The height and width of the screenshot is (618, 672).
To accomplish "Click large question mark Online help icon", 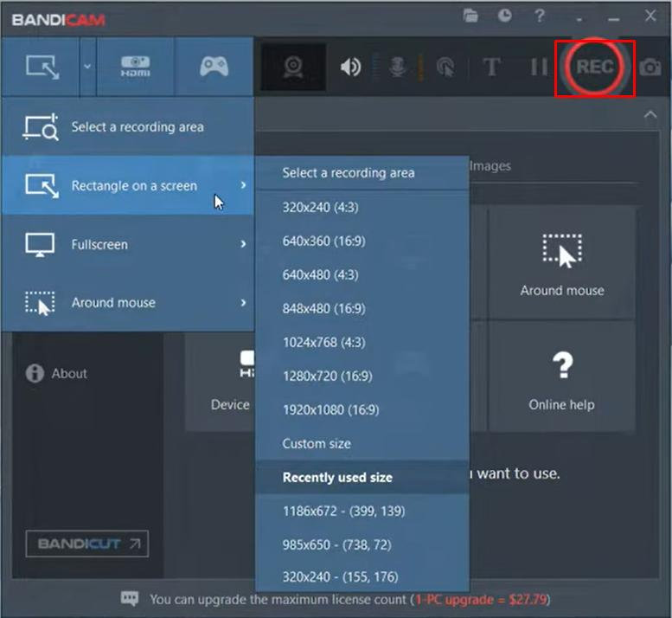I will coord(562,365).
